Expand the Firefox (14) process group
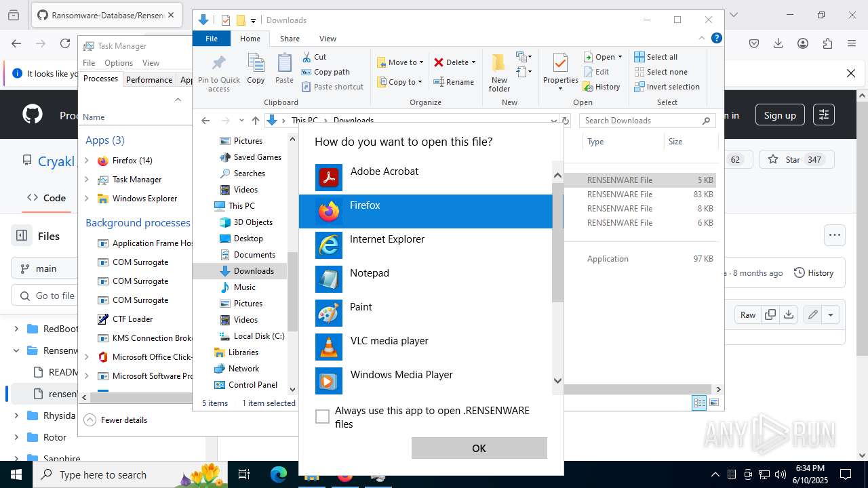The image size is (868, 488). (x=86, y=161)
